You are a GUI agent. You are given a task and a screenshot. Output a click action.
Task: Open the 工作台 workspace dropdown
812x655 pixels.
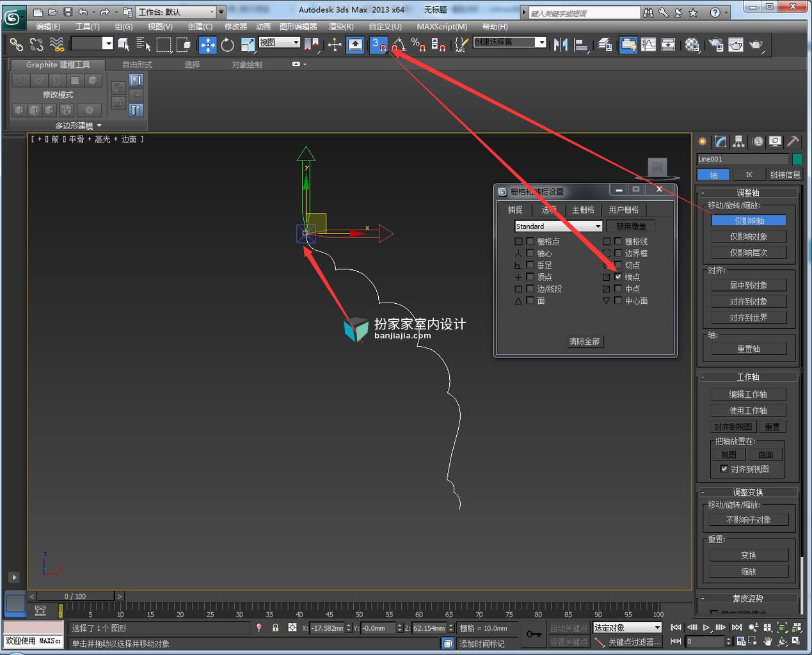coord(177,12)
